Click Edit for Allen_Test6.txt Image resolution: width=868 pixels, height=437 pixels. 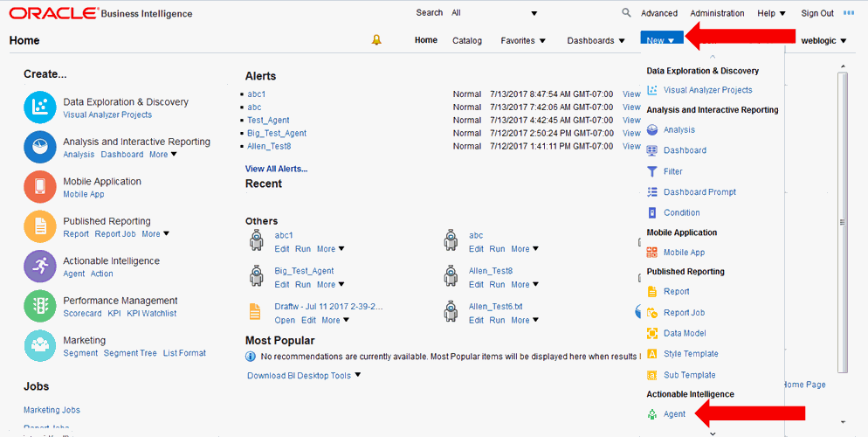[476, 320]
